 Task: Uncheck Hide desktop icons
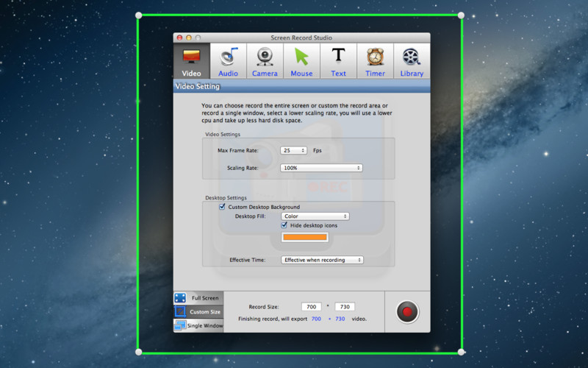pos(284,225)
